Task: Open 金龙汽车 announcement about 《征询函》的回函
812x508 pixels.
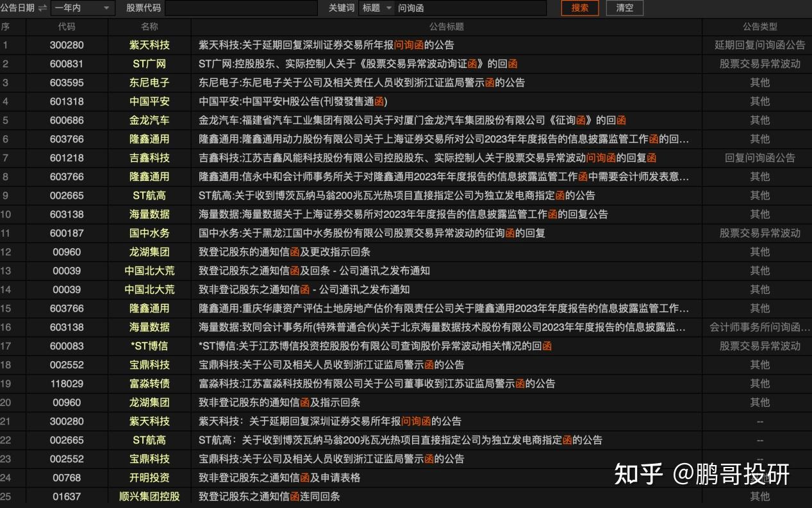Action: point(412,120)
